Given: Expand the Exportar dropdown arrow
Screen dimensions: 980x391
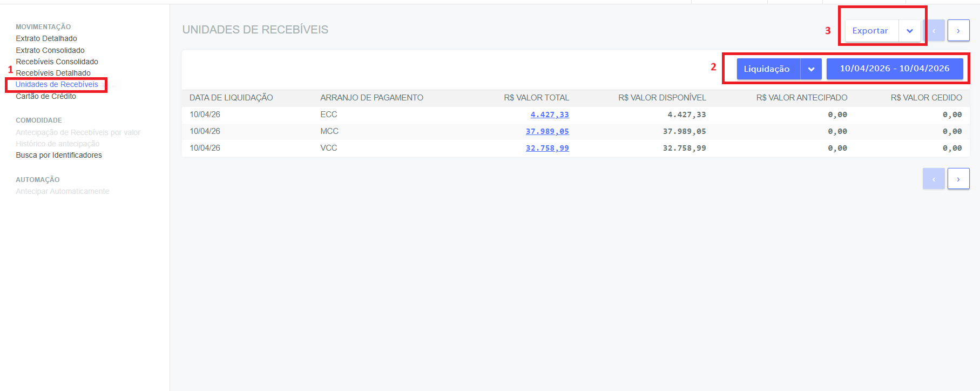Looking at the screenshot, I should (x=910, y=31).
